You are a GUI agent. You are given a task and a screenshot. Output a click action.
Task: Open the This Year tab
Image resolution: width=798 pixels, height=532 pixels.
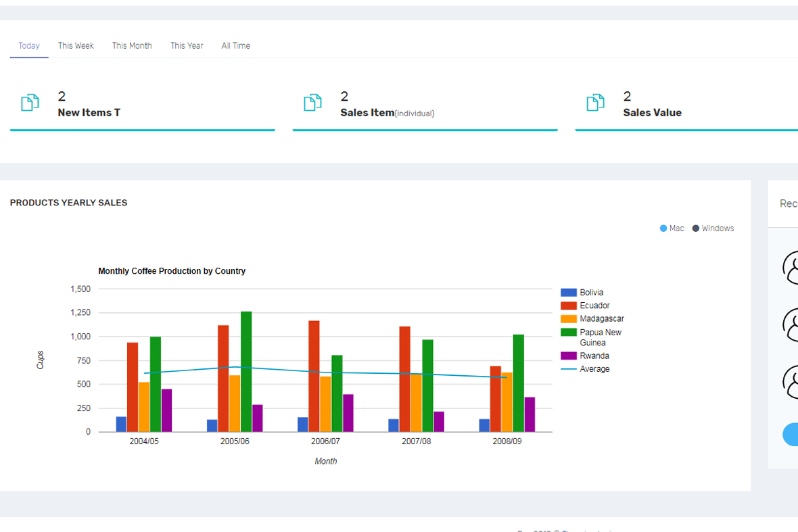point(187,46)
